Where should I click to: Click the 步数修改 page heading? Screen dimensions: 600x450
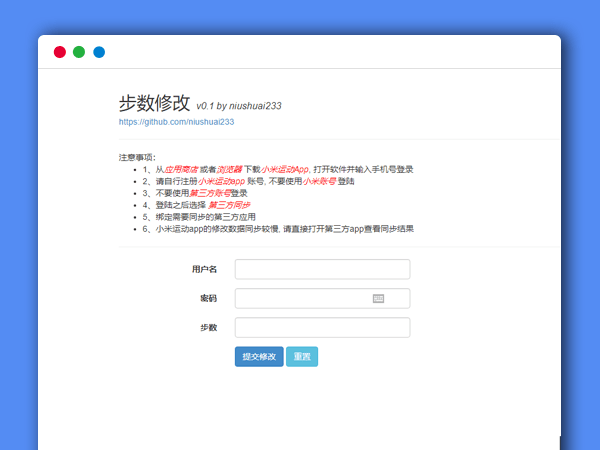pyautogui.click(x=154, y=102)
